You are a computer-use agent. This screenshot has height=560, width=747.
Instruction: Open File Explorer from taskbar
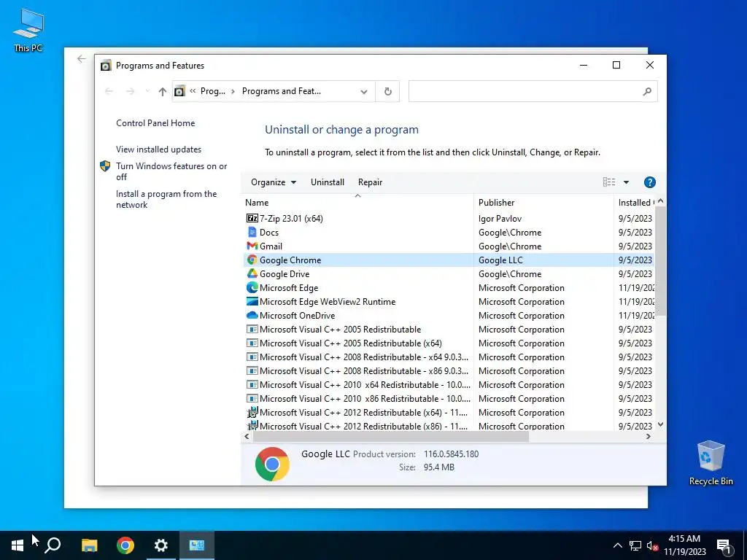89,545
